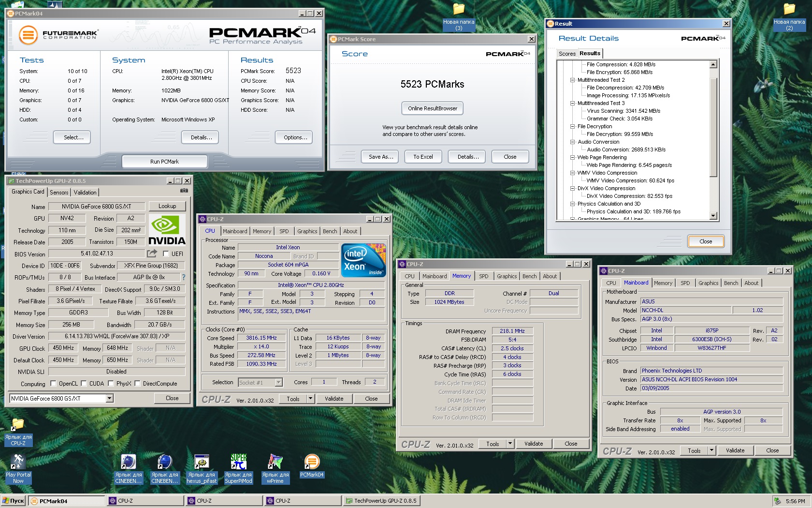
Task: Click Details... button under System in PCMark04
Action: [x=201, y=137]
